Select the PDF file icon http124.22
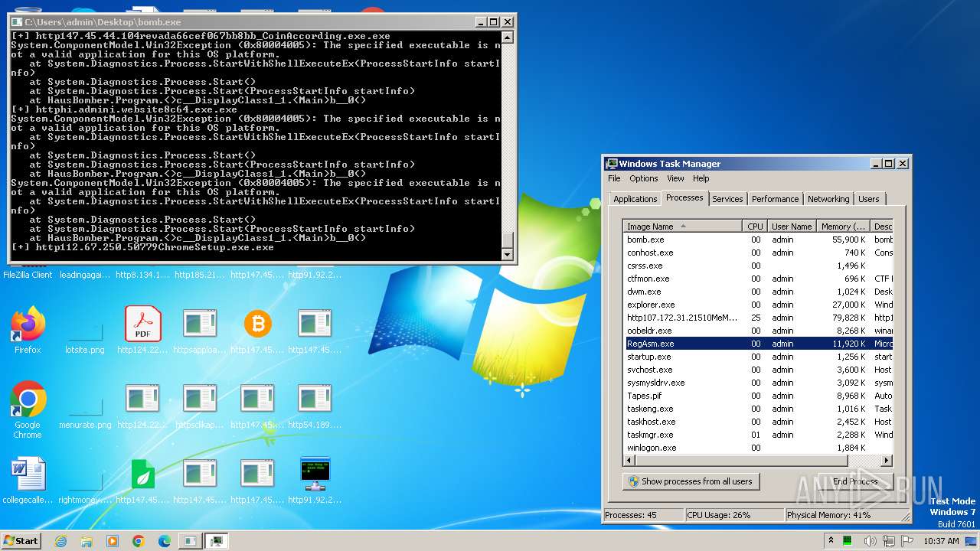The image size is (980, 551). 143,331
